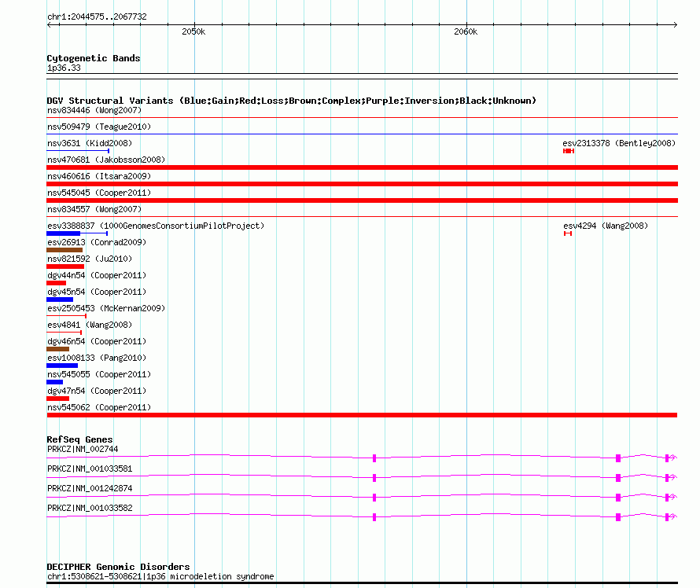Click the esv4294 Wang2008 red marker
Image resolution: width=700 pixels, height=588 pixels.
tap(567, 233)
